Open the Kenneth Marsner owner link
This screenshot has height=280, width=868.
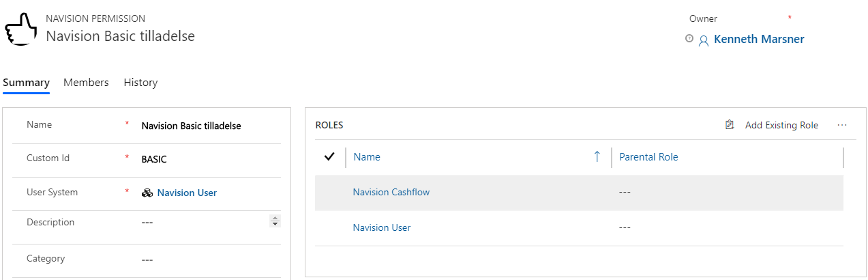[759, 40]
